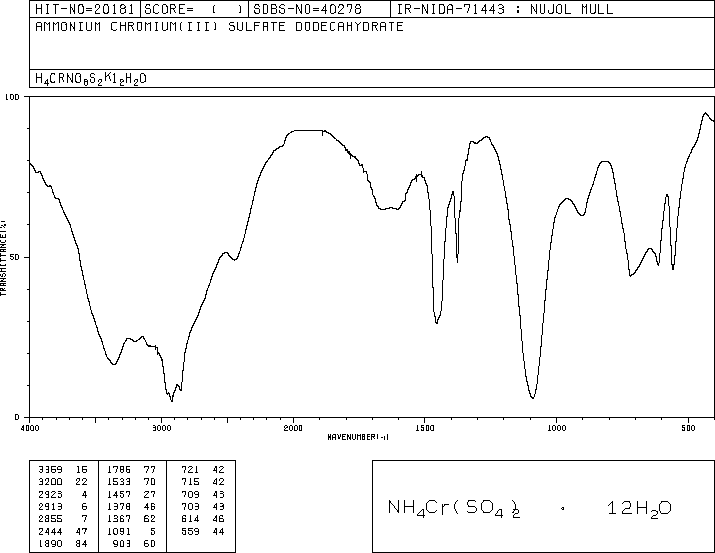Click the 1500 tick label on the wavenumber axis

424,428
